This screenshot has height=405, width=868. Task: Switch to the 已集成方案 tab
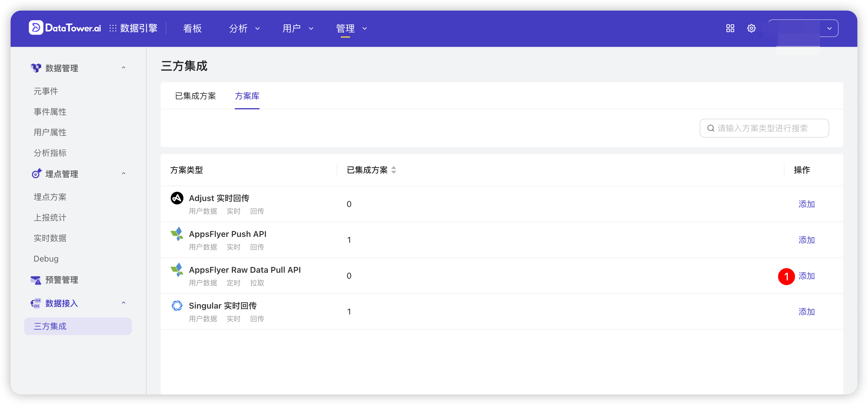(195, 96)
